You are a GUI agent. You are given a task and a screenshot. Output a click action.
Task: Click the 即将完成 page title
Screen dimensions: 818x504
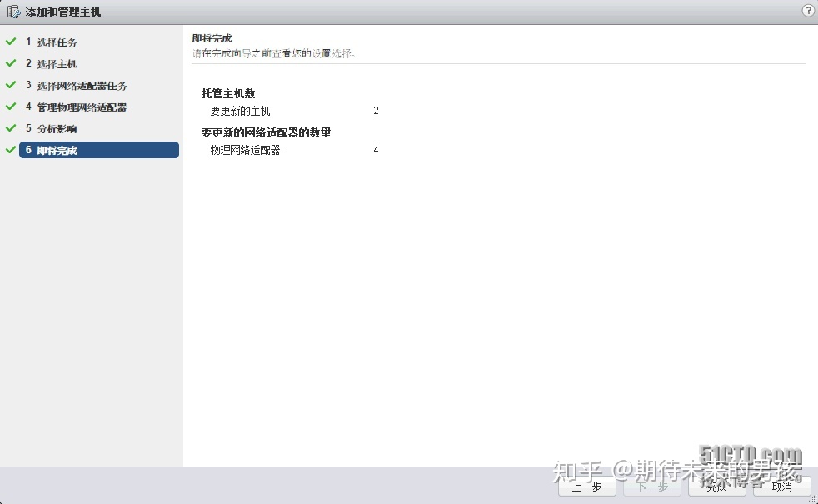click(212, 38)
